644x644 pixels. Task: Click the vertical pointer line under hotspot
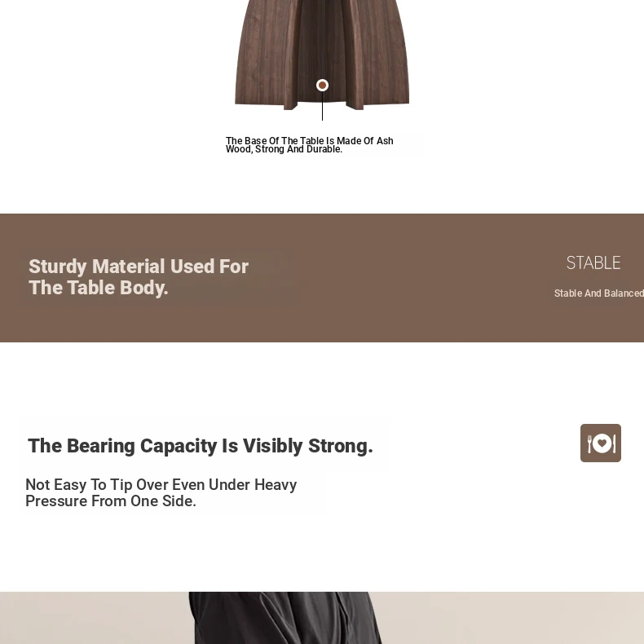tap(323, 106)
